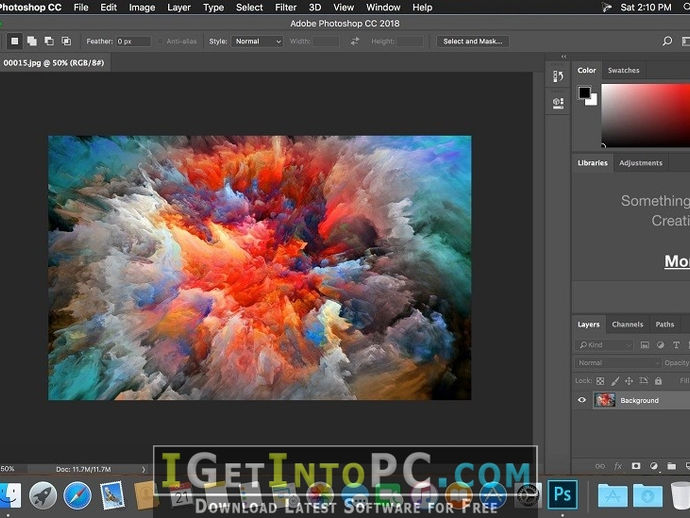The width and height of the screenshot is (690, 518).
Task: Click the Feather input field
Action: 133,41
